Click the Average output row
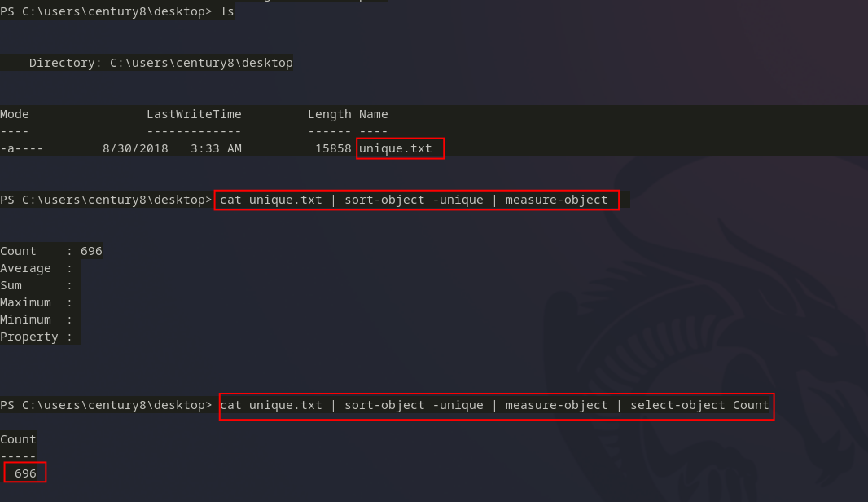 pyautogui.click(x=37, y=268)
